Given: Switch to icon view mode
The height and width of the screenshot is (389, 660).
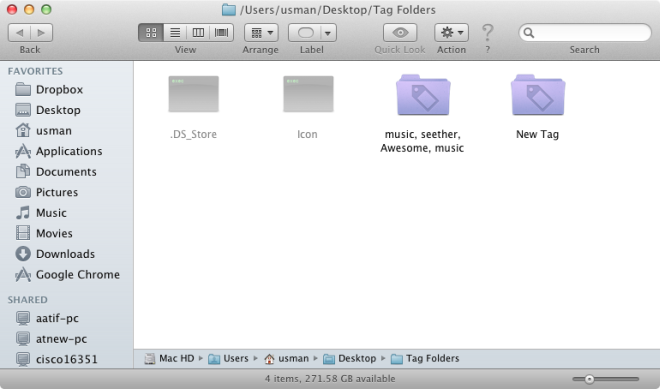Looking at the screenshot, I should tap(151, 32).
